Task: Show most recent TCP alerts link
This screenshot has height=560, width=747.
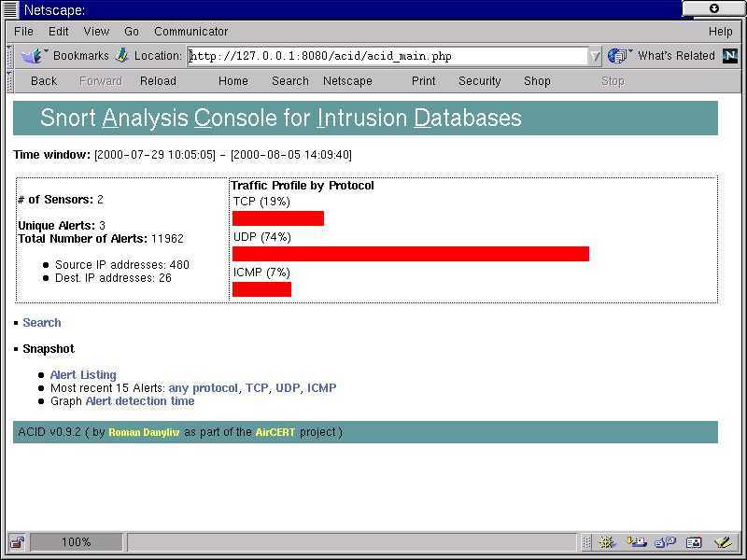Action: click(x=258, y=388)
